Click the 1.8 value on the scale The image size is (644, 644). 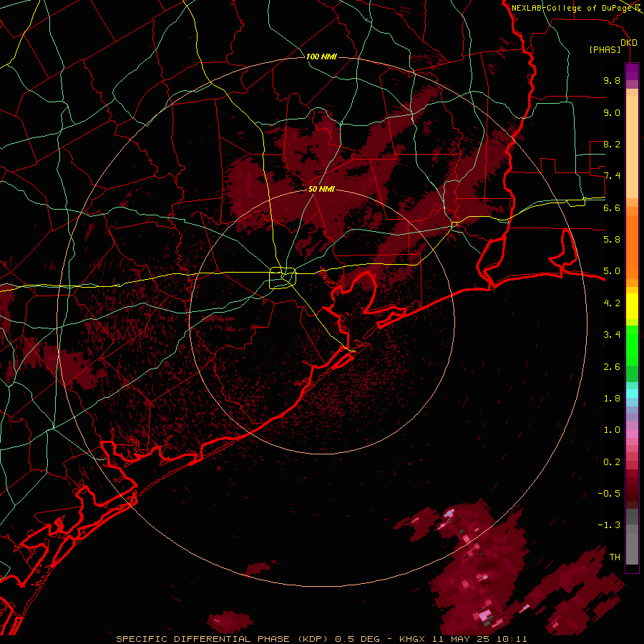[612, 399]
